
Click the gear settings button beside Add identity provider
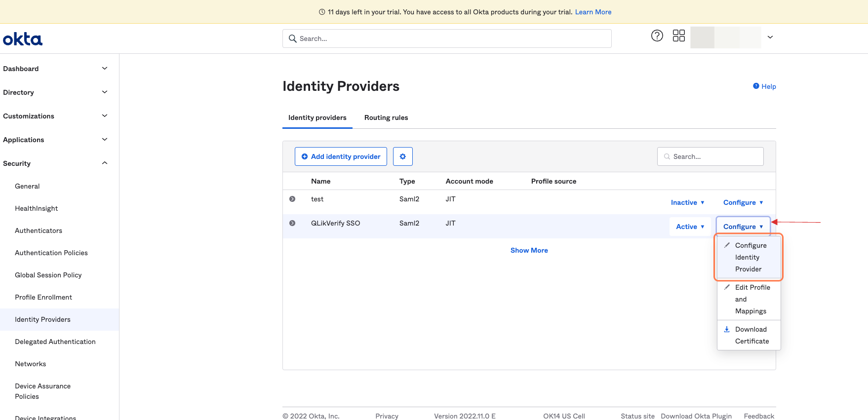[x=403, y=156]
